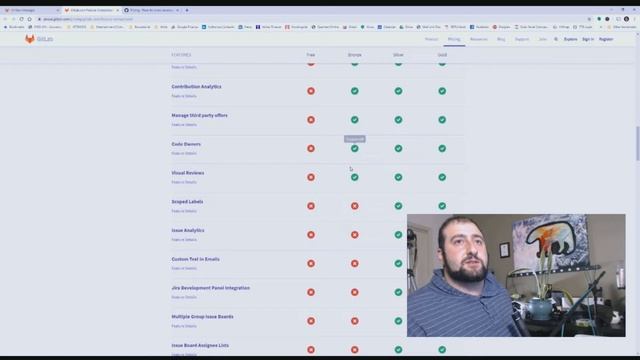The image size is (640, 360).
Task: Switch to the first browser tab
Action: tap(32, 10)
